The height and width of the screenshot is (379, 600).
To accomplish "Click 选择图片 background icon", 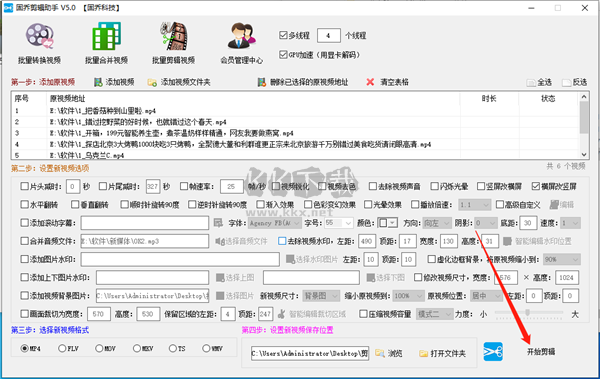I will [x=220, y=296].
